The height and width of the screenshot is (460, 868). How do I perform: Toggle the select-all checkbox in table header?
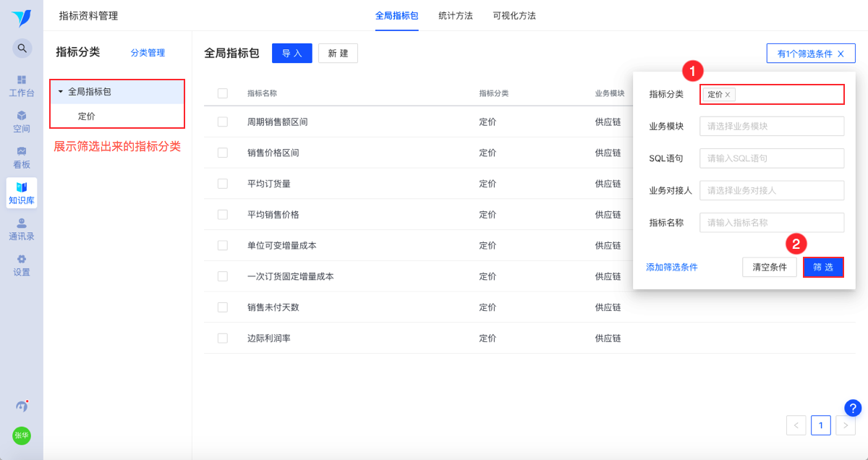223,93
